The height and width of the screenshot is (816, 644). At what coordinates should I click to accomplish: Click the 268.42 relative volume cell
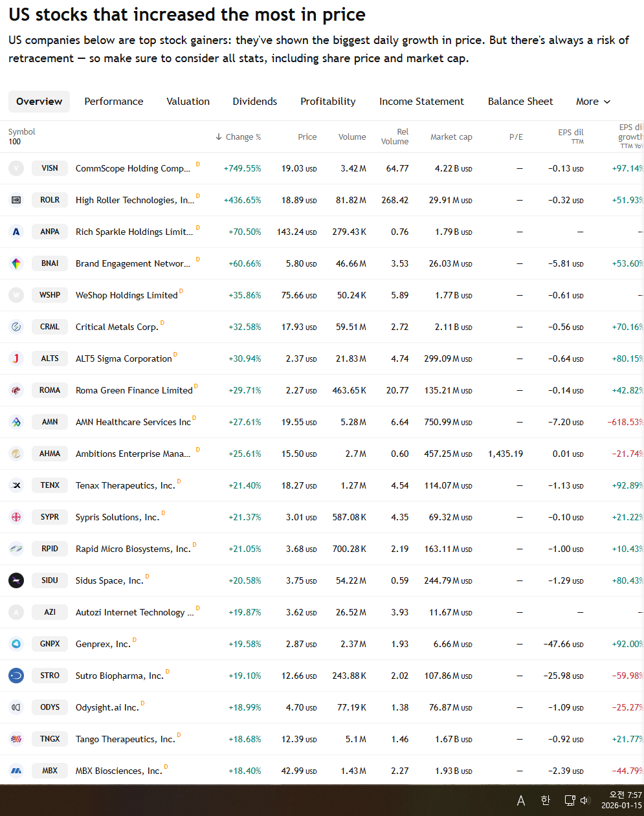click(395, 200)
